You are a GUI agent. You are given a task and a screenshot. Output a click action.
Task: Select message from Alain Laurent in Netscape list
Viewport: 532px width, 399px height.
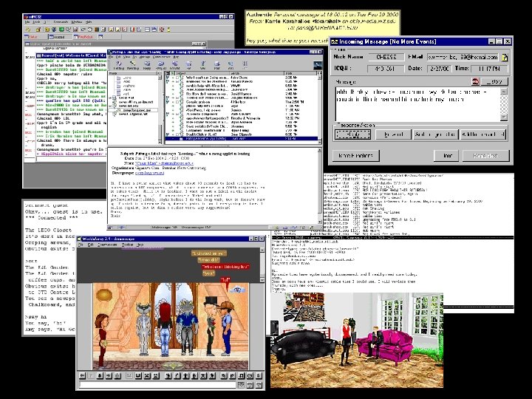pos(242,114)
